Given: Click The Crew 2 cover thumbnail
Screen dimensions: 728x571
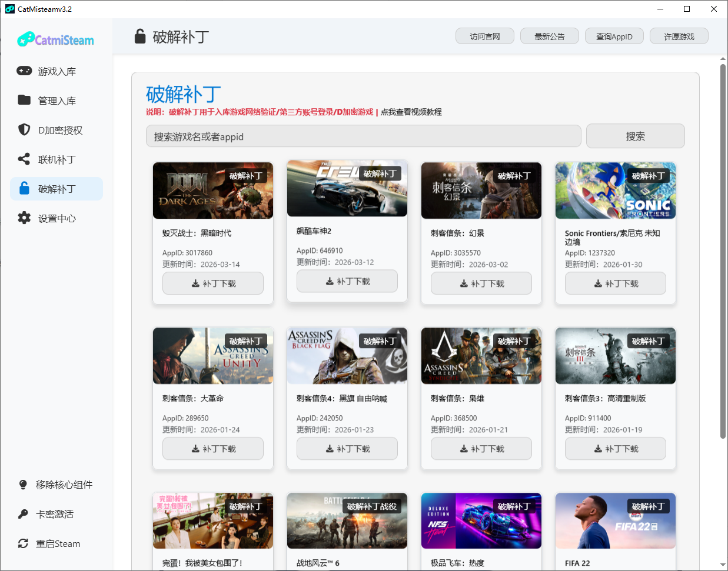Looking at the screenshot, I should [x=347, y=188].
